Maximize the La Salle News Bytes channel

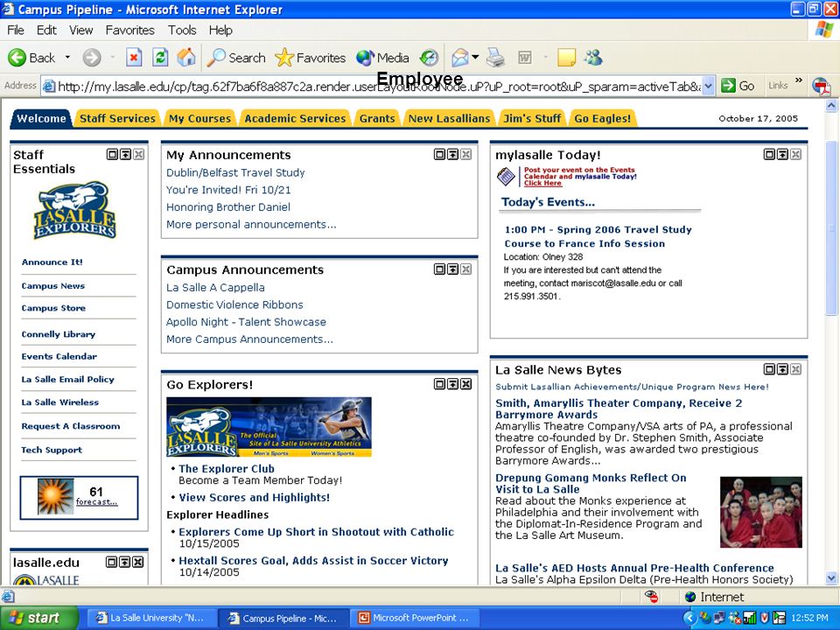click(x=769, y=368)
